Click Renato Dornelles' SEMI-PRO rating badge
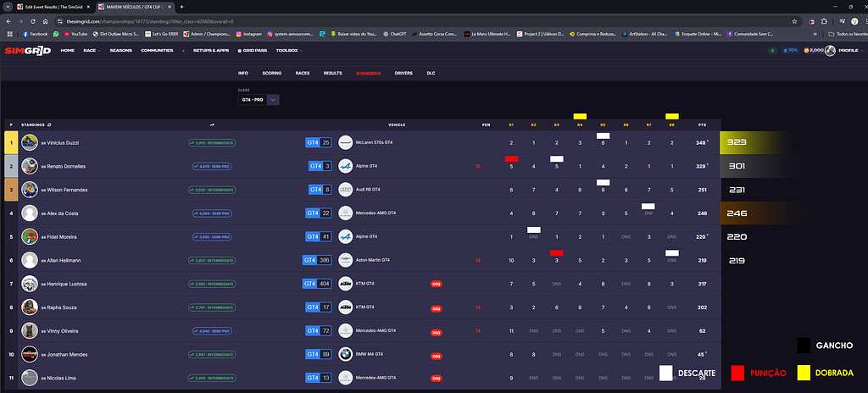 [212, 166]
